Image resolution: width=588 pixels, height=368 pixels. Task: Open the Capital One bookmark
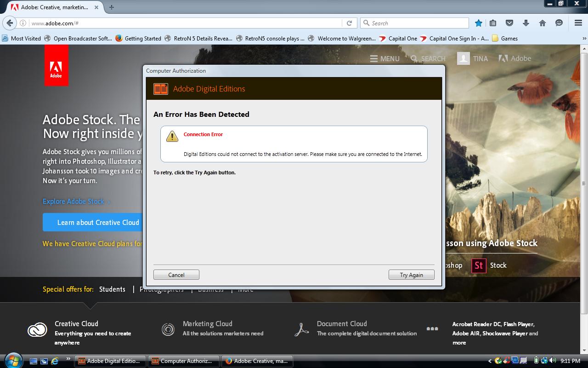[x=398, y=39]
